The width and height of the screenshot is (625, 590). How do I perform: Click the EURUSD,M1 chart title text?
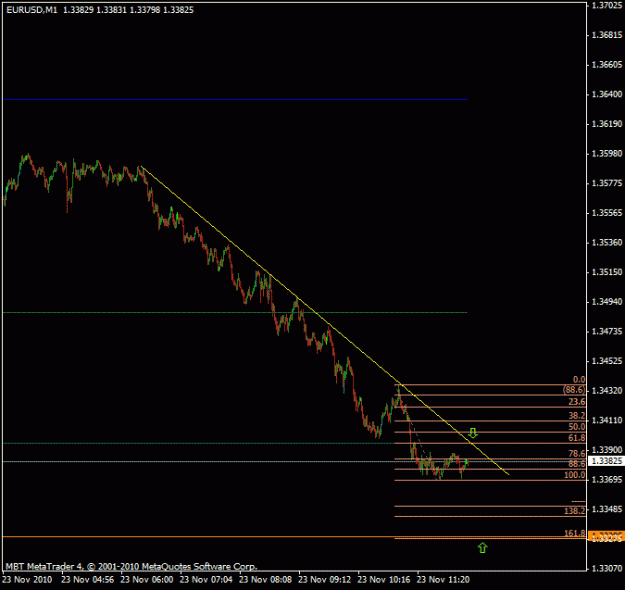(x=32, y=10)
